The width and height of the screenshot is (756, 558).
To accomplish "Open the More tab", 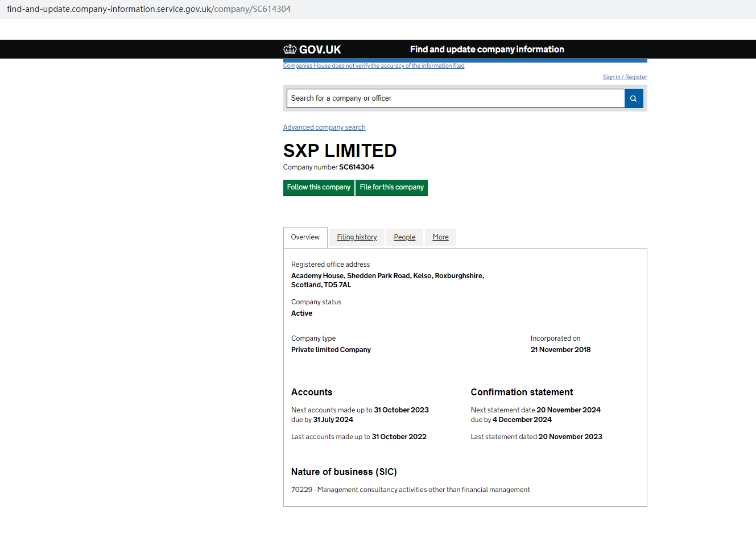I will [x=440, y=237].
